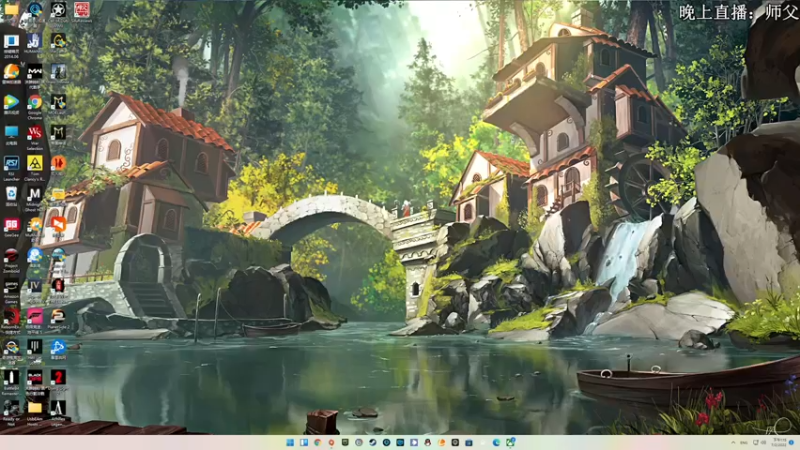This screenshot has width=800, height=450.
Task: Open the Humankind desktop shortcut
Action: (x=35, y=41)
